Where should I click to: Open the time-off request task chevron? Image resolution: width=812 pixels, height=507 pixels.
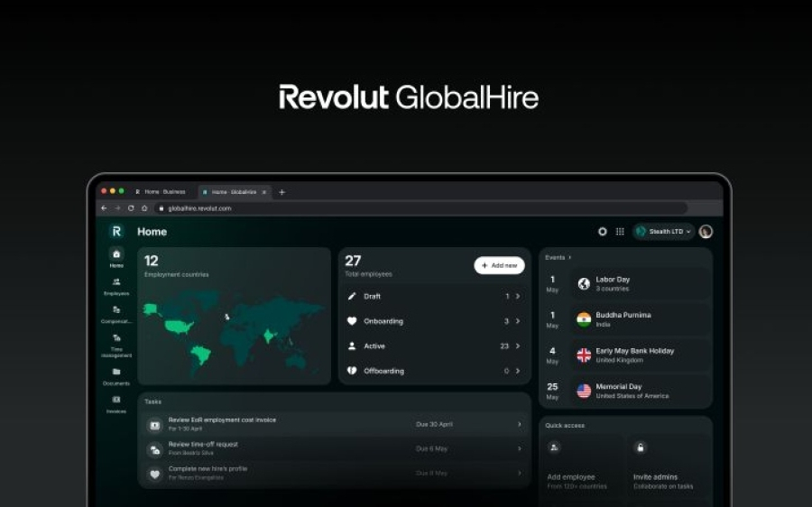pyautogui.click(x=520, y=448)
